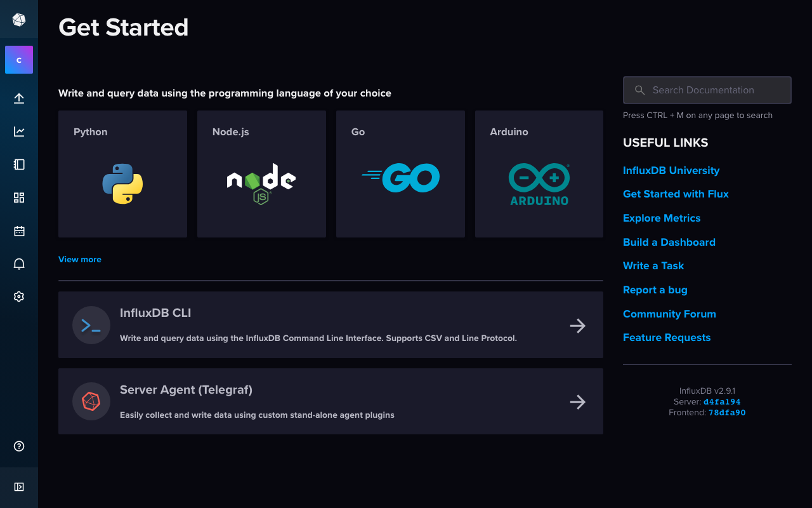The width and height of the screenshot is (812, 508).
Task: Click the Telegraf server agent icon
Action: point(91,401)
